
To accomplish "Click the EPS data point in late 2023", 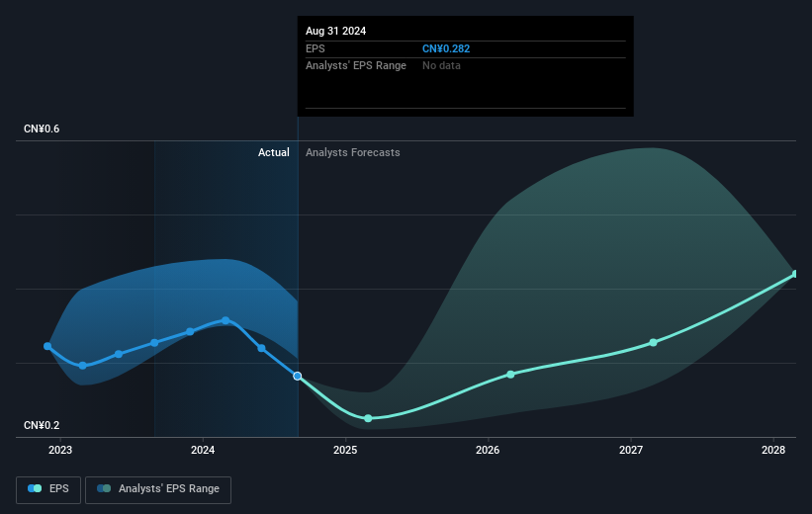I will tap(190, 331).
